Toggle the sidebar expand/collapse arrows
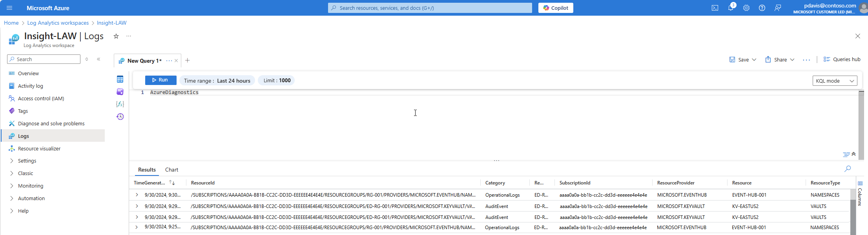 pos(87,59)
